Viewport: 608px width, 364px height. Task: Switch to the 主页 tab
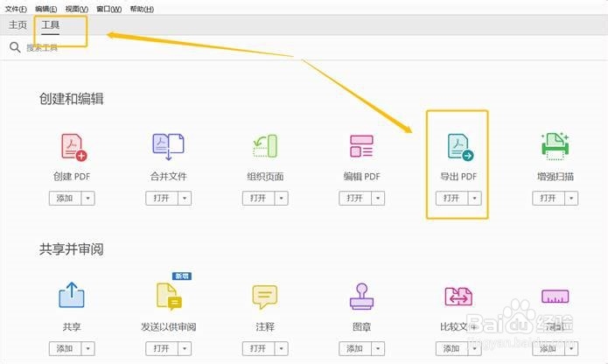click(x=17, y=24)
